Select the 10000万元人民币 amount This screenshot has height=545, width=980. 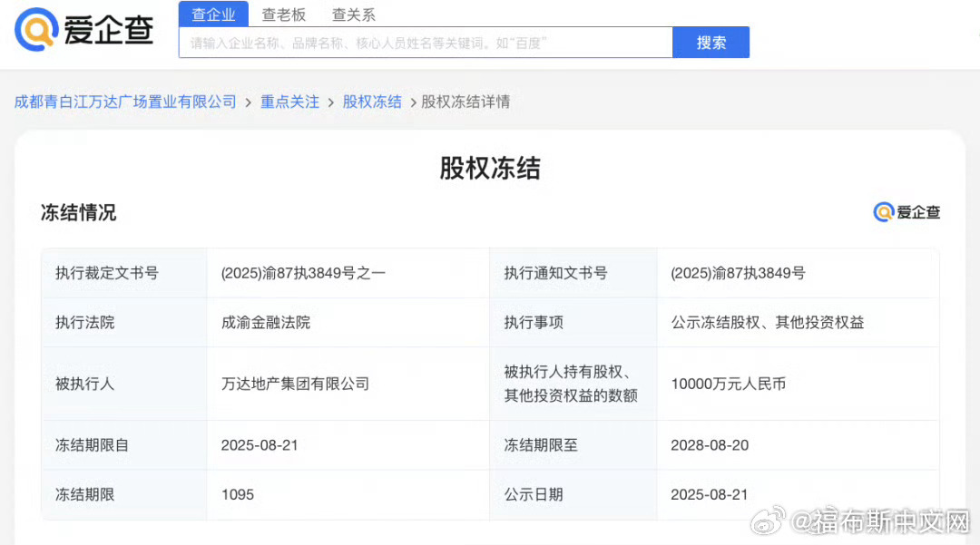click(x=728, y=384)
